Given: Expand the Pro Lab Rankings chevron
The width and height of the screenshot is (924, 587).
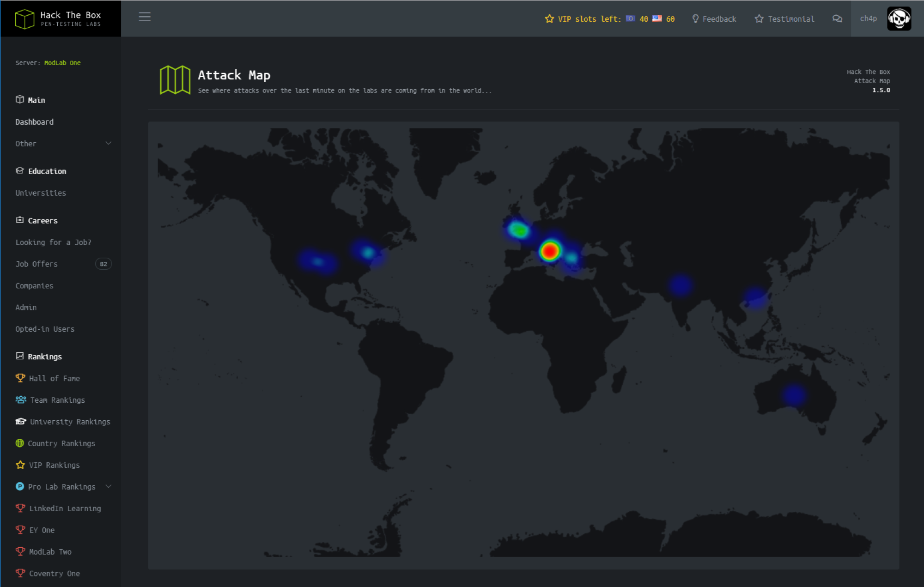Looking at the screenshot, I should click(109, 486).
